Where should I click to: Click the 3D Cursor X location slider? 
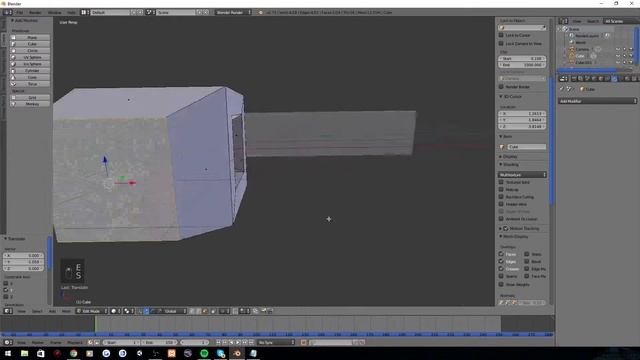(522, 113)
